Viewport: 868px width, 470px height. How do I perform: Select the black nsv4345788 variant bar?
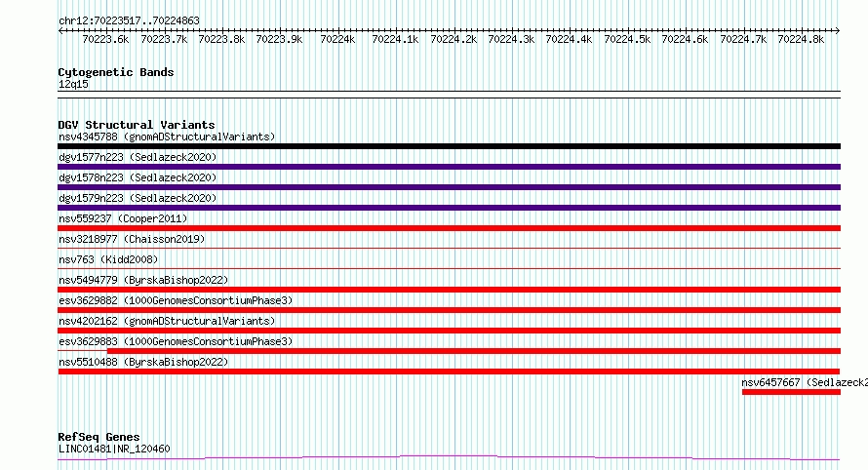pyautogui.click(x=449, y=146)
